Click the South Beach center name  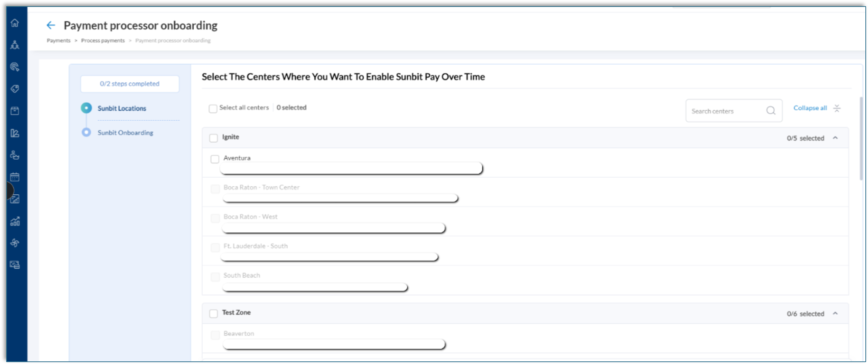coord(242,275)
